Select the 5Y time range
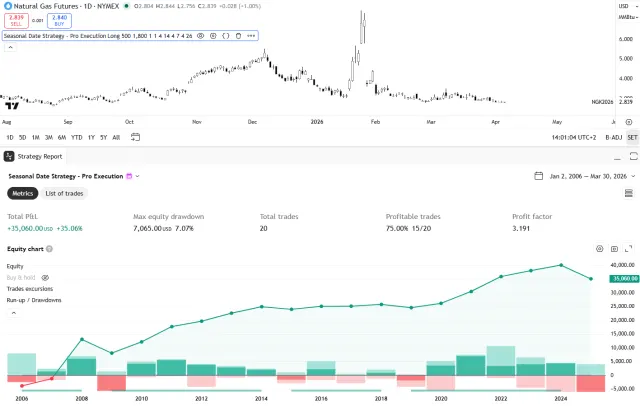 [x=104, y=138]
